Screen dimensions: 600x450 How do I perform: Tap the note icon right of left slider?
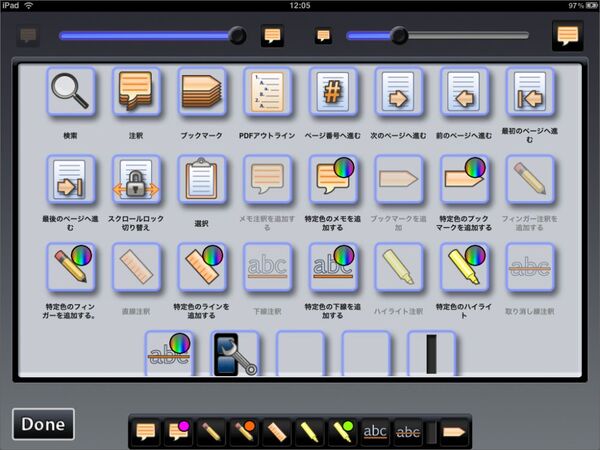point(272,36)
